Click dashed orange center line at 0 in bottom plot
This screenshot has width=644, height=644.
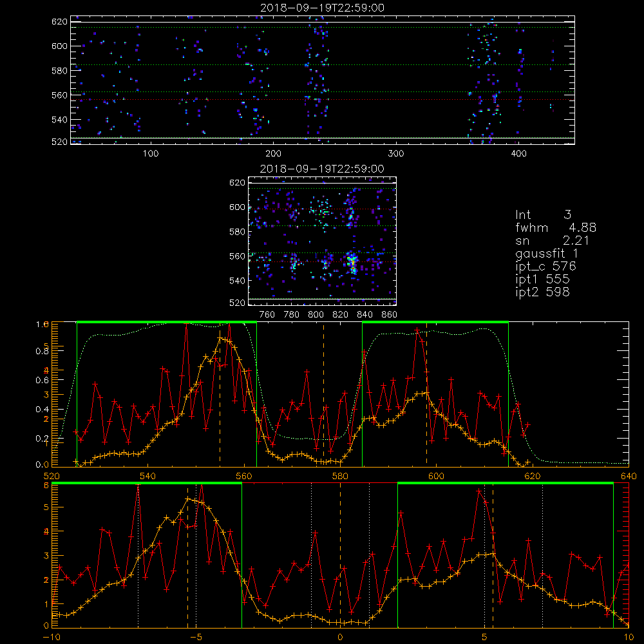[340, 555]
